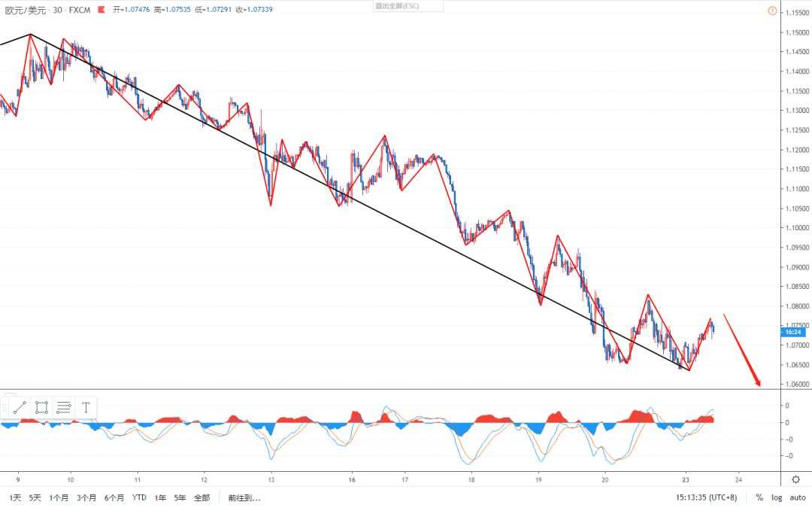Set the range to 5年

pyautogui.click(x=180, y=497)
